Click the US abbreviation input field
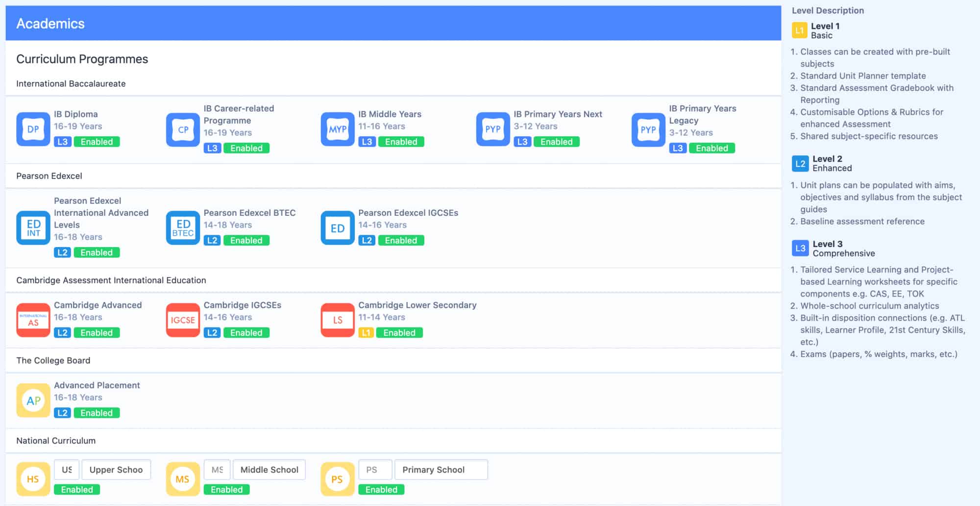This screenshot has height=506, width=980. pyautogui.click(x=67, y=470)
